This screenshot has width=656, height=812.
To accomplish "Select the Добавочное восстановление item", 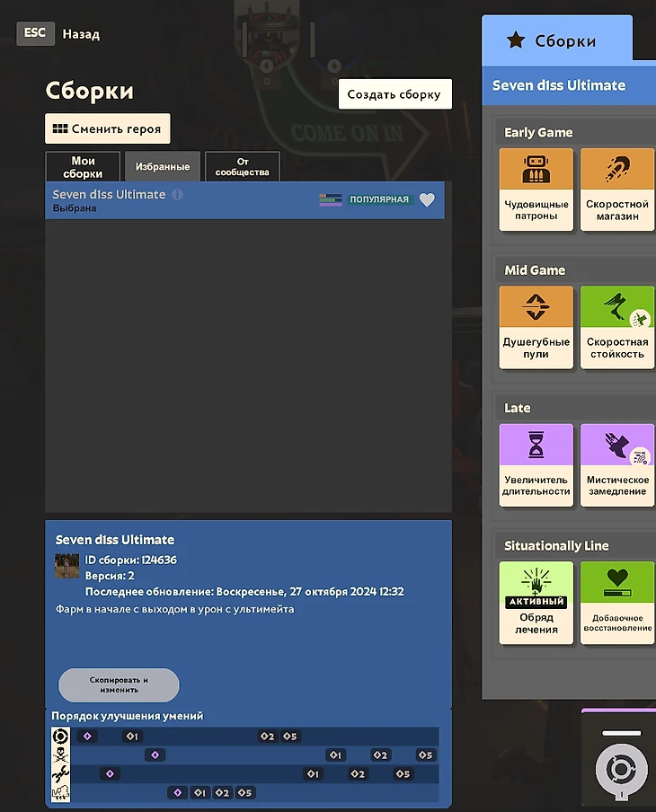I will 617,603.
